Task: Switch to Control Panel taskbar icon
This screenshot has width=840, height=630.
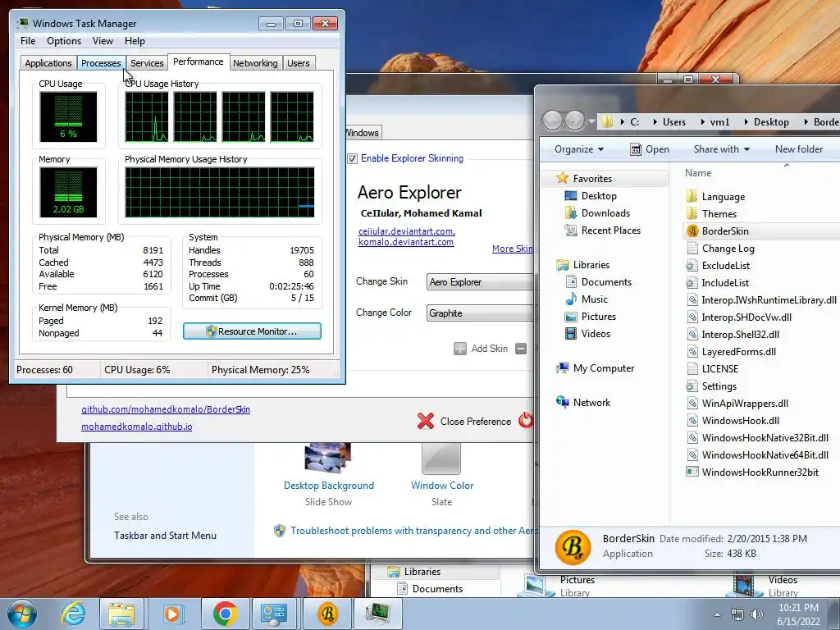Action: coord(274,614)
